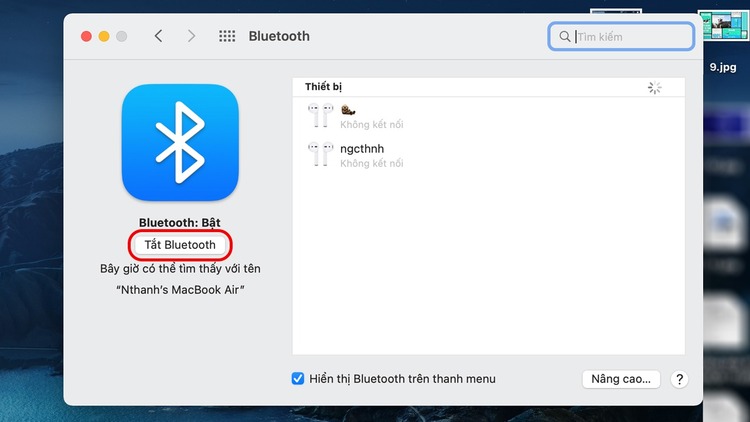Click the Bluetooth window title
The width and height of the screenshot is (750, 422).
[x=279, y=36]
